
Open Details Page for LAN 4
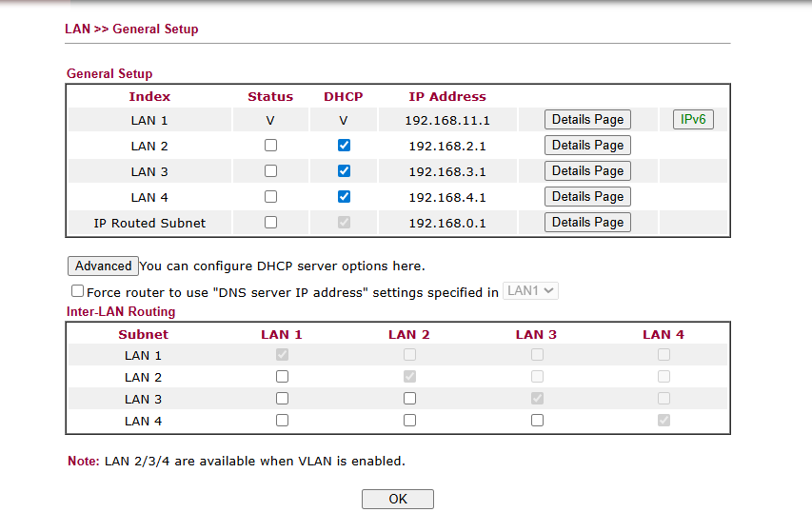coord(587,197)
